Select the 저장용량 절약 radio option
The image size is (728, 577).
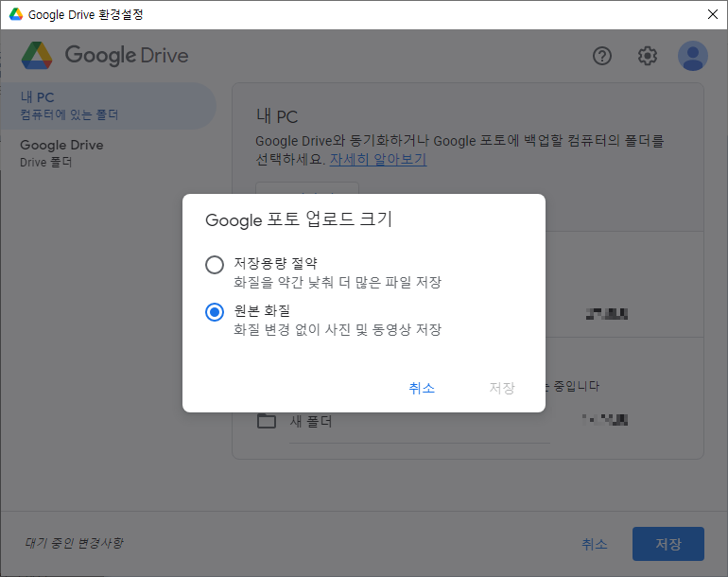point(215,265)
